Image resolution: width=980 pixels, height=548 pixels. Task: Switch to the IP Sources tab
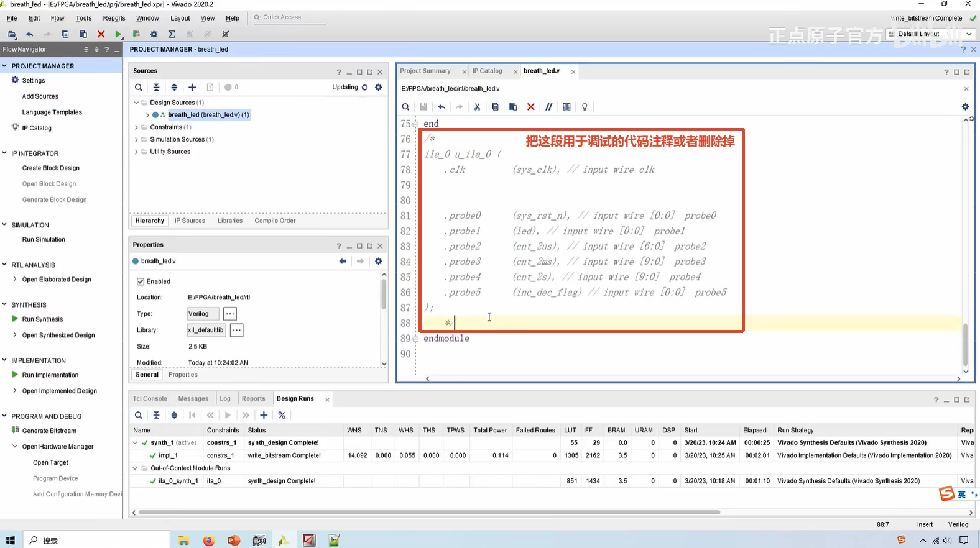point(190,221)
